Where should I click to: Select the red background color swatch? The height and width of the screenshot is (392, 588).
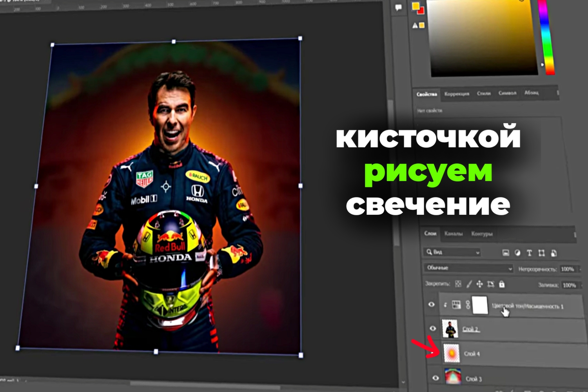click(421, 11)
